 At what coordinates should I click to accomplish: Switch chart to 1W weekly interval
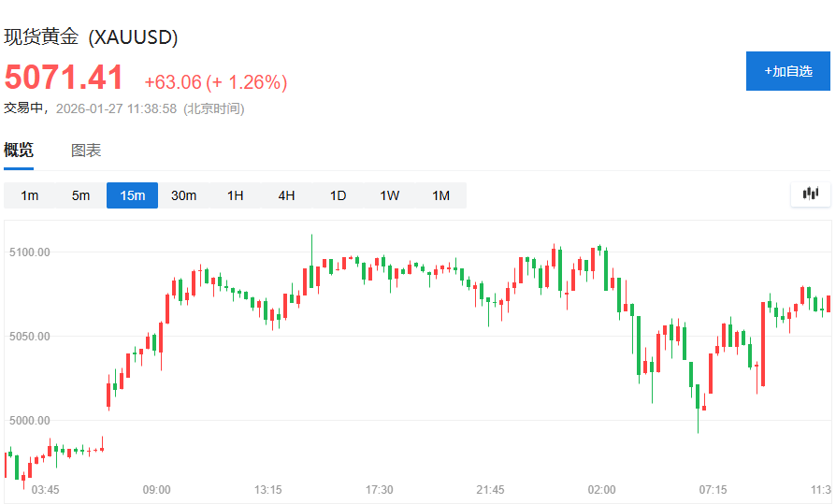[x=389, y=195]
